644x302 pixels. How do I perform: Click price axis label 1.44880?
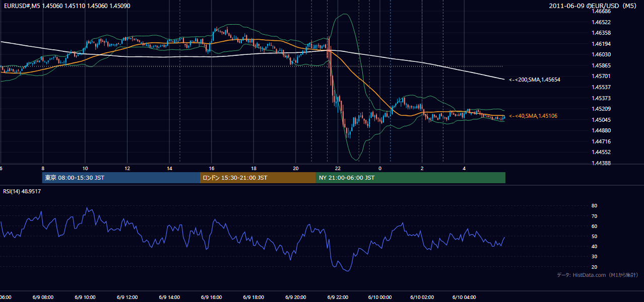601,130
